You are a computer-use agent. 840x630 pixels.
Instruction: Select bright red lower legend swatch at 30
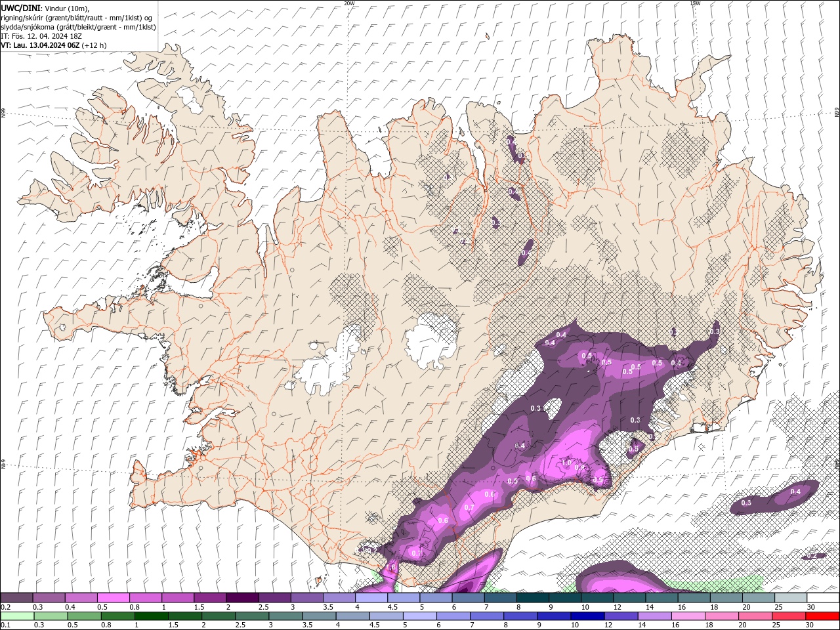click(x=822, y=616)
